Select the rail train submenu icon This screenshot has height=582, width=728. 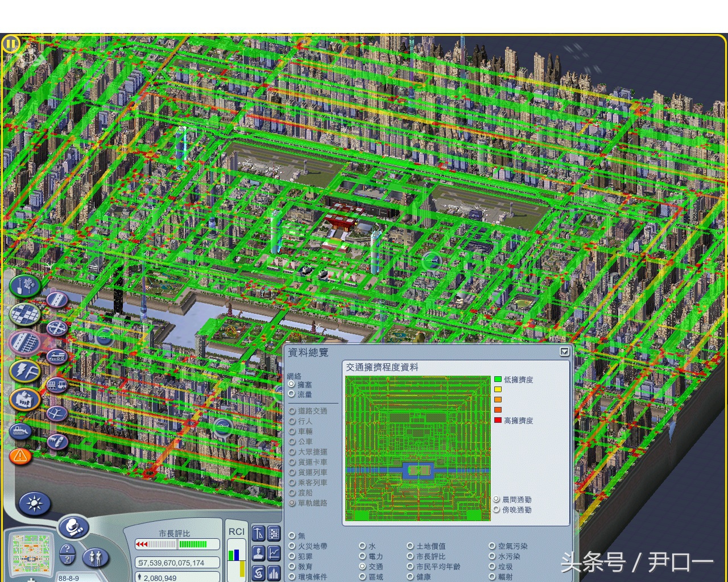click(57, 357)
